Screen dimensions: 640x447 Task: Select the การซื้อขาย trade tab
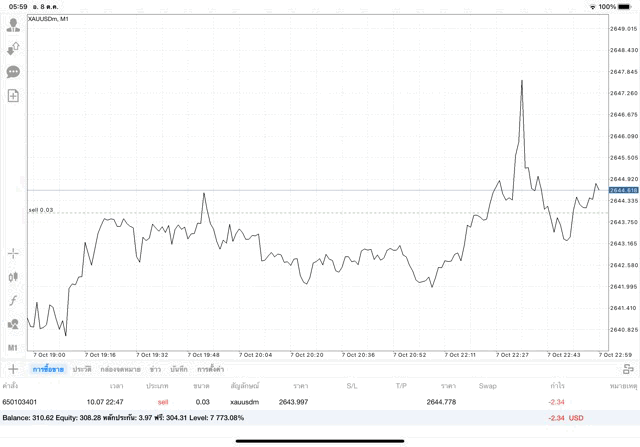[x=47, y=369]
